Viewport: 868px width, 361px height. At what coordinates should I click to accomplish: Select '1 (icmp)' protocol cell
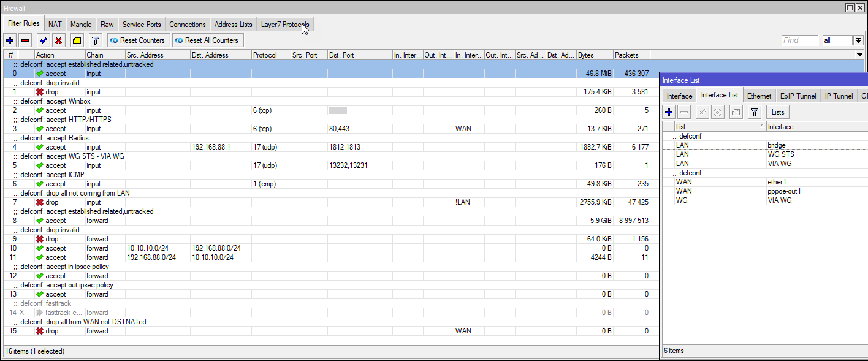click(x=271, y=184)
